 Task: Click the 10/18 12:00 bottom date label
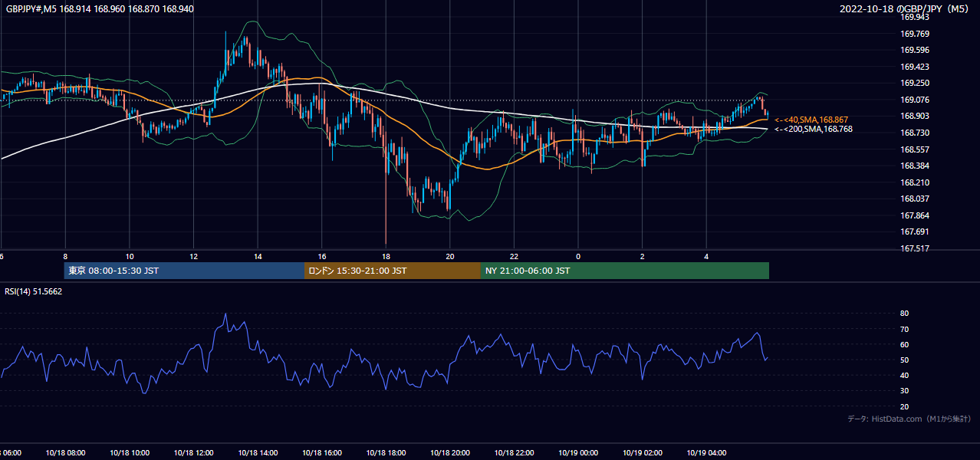tap(193, 453)
